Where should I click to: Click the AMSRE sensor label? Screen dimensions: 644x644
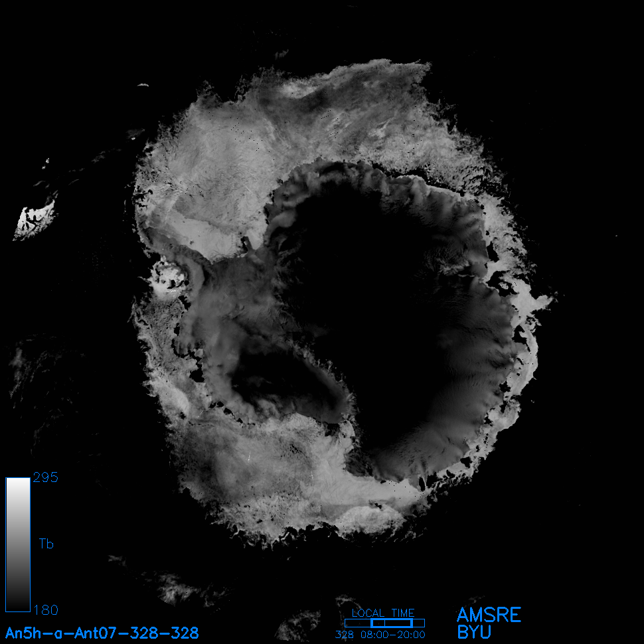(x=489, y=615)
